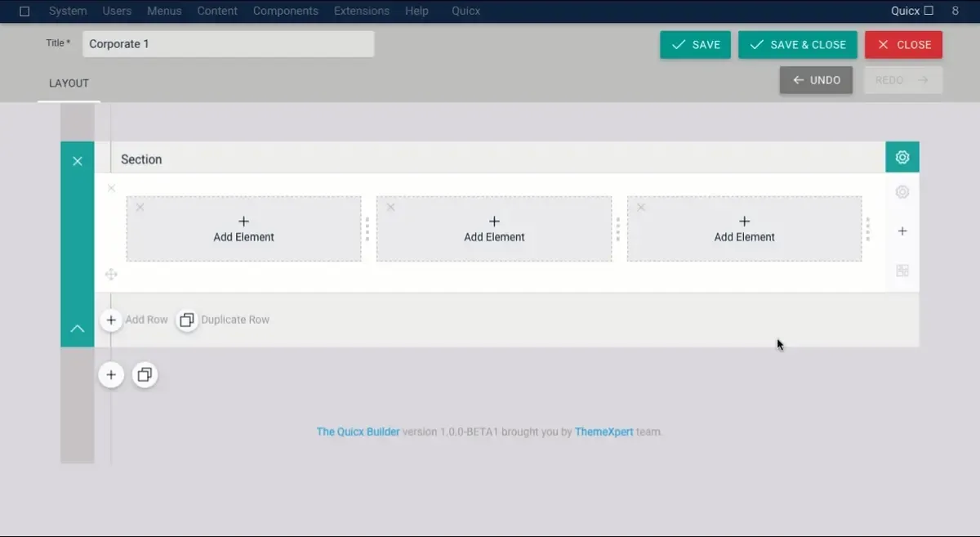Screen dimensions: 980x537
Task: Open the Components menu
Action: [x=286, y=11]
